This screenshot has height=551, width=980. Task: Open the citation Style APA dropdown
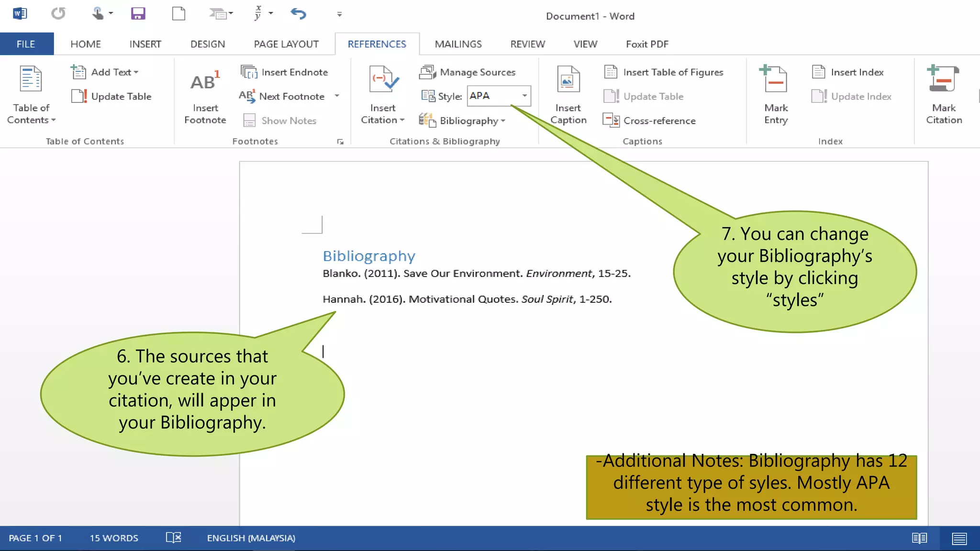524,96
